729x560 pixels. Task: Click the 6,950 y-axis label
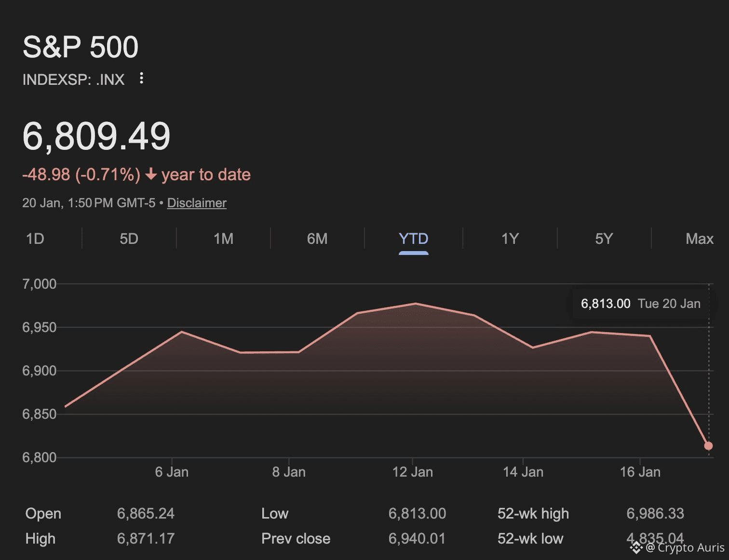tap(40, 327)
